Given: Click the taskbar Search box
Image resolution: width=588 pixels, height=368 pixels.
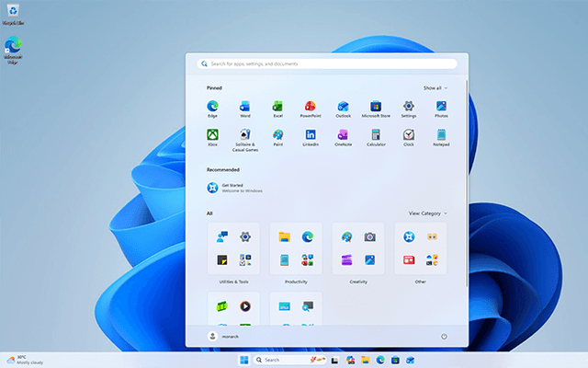Looking at the screenshot, I should [290, 360].
